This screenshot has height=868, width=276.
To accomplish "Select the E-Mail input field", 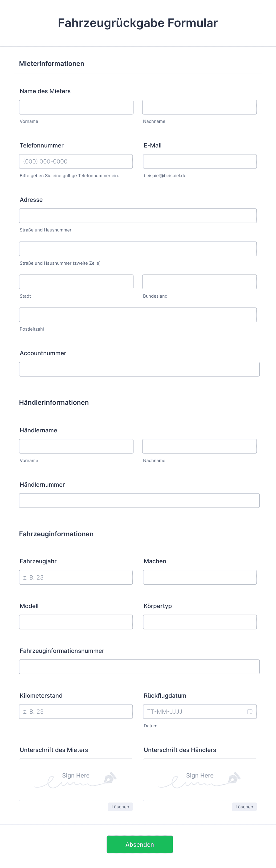I will tap(200, 161).
